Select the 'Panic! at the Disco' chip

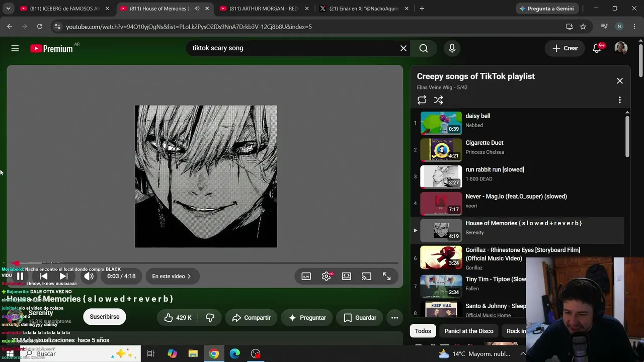coord(469,331)
